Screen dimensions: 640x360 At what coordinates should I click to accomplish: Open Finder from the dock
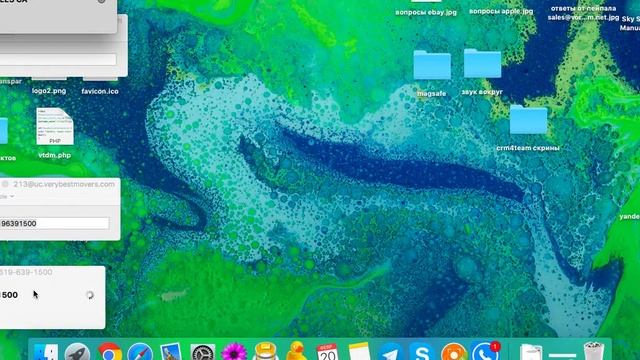46,353
